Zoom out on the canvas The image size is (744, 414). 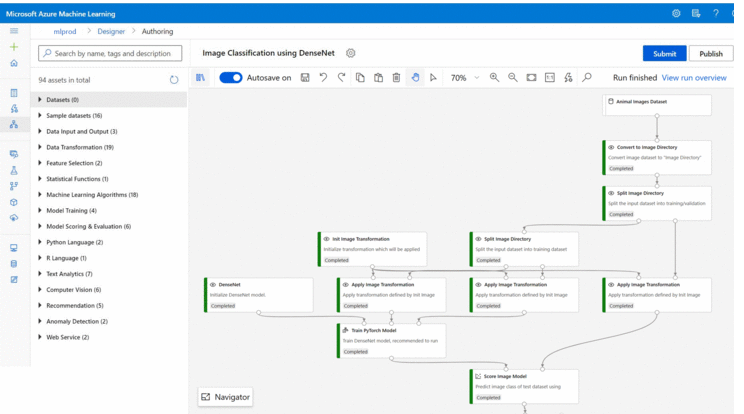512,77
